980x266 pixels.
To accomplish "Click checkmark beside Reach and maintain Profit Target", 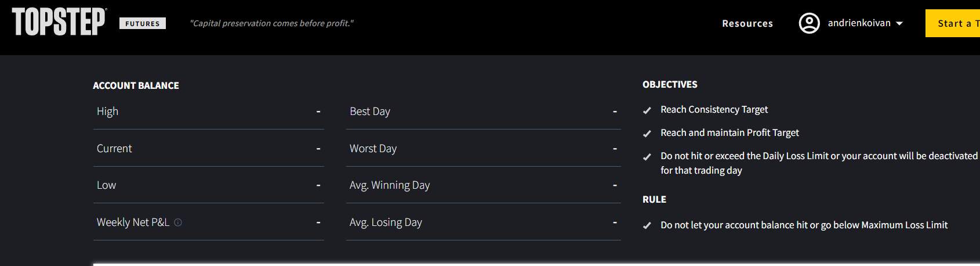I will (647, 134).
